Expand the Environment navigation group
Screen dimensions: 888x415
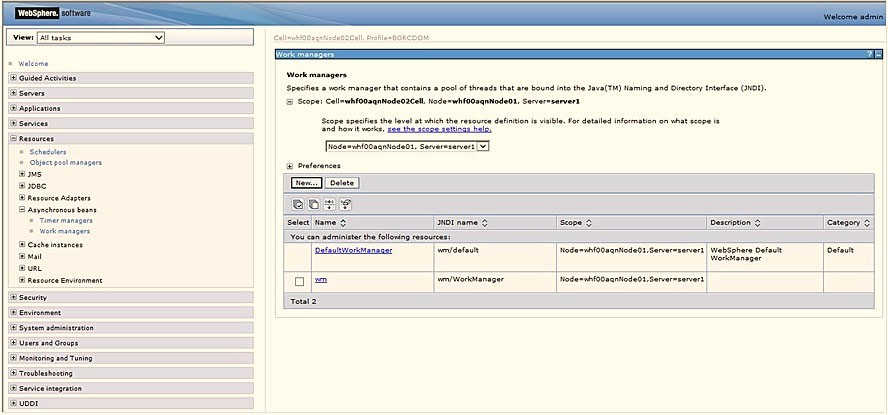pos(14,313)
